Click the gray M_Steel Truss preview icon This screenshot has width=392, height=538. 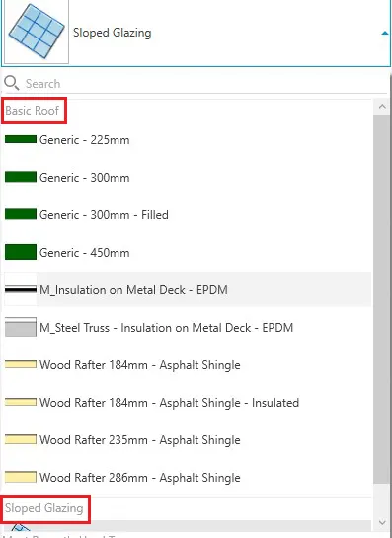point(21,327)
